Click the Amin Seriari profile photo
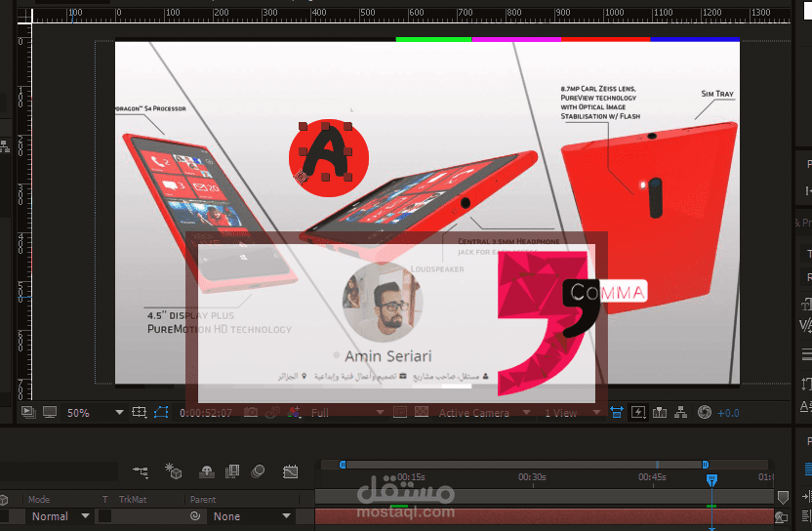 (383, 303)
